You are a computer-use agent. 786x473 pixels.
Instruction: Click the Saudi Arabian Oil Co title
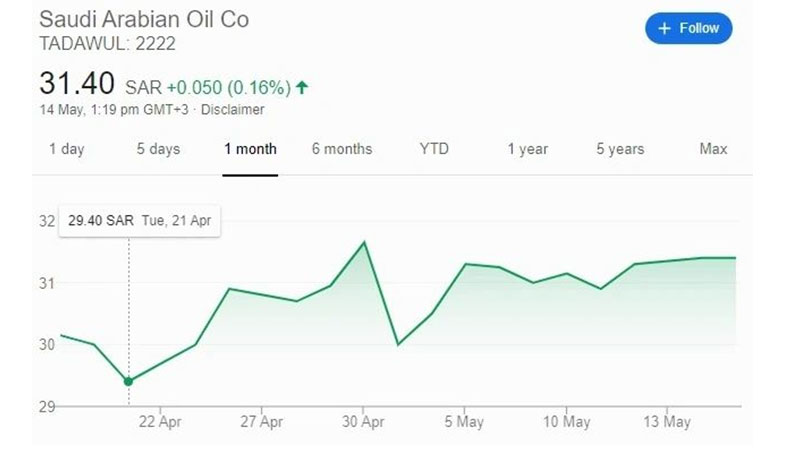(x=144, y=20)
